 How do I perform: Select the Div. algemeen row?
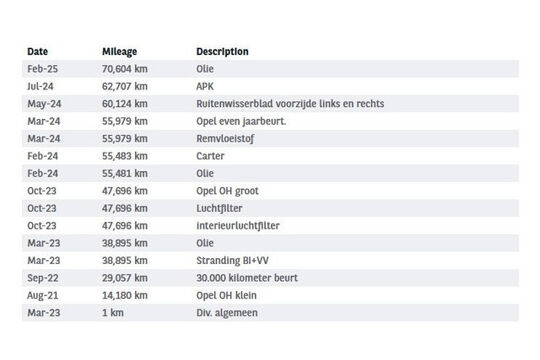tap(270, 313)
